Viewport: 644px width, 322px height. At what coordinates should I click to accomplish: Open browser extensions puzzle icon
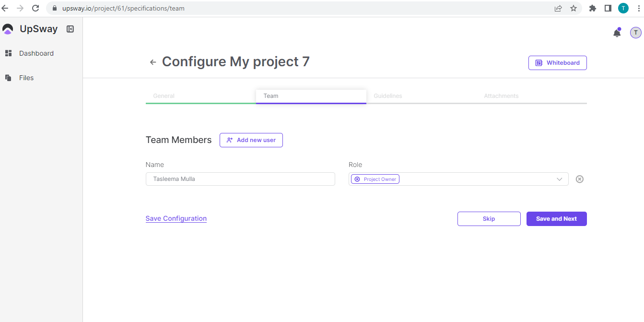[592, 8]
